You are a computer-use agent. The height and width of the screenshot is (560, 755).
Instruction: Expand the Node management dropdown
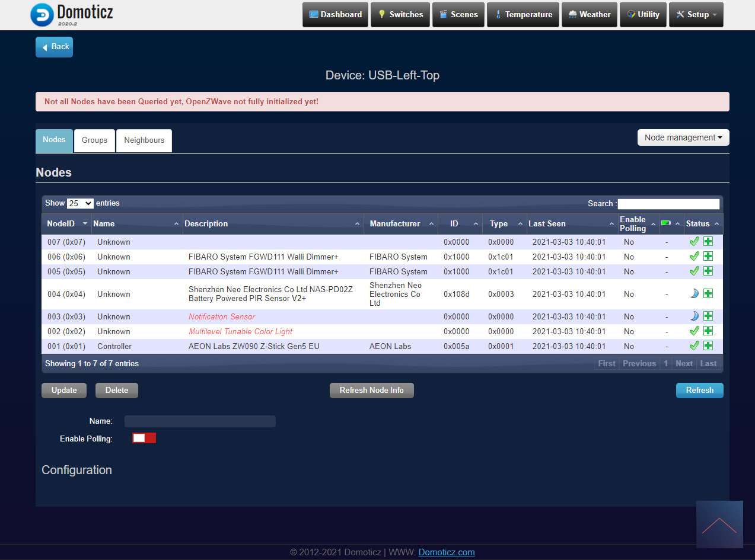(683, 137)
